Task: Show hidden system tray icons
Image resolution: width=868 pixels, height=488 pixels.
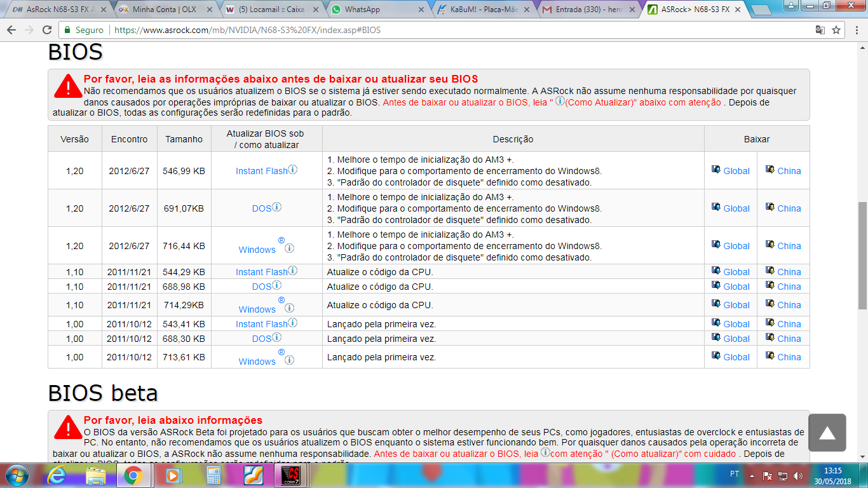Action: click(752, 475)
